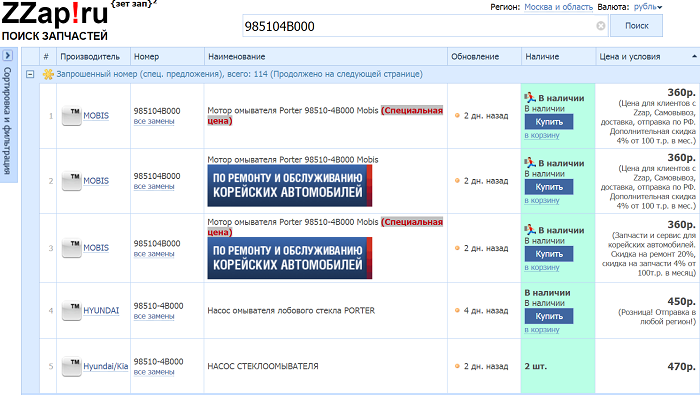Screen dimensions: 700x395
Task: Click the MOBIS trademark icon in row 3
Action: tap(71, 248)
